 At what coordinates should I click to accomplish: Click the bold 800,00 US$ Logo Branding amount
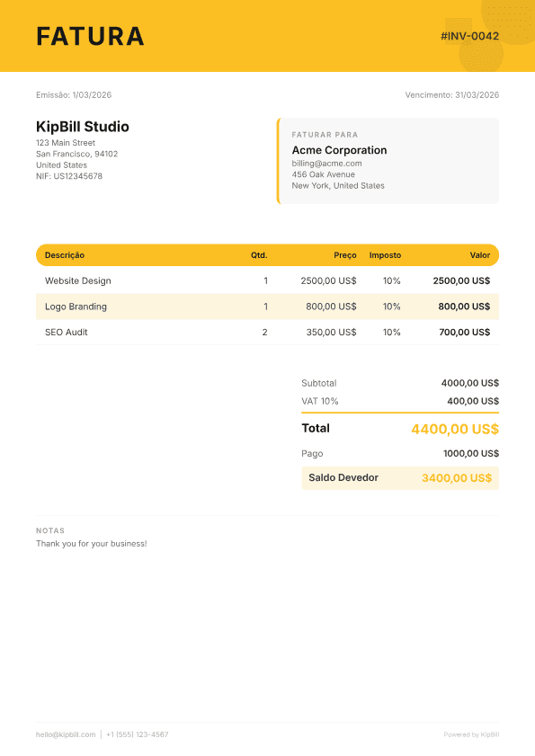click(464, 307)
